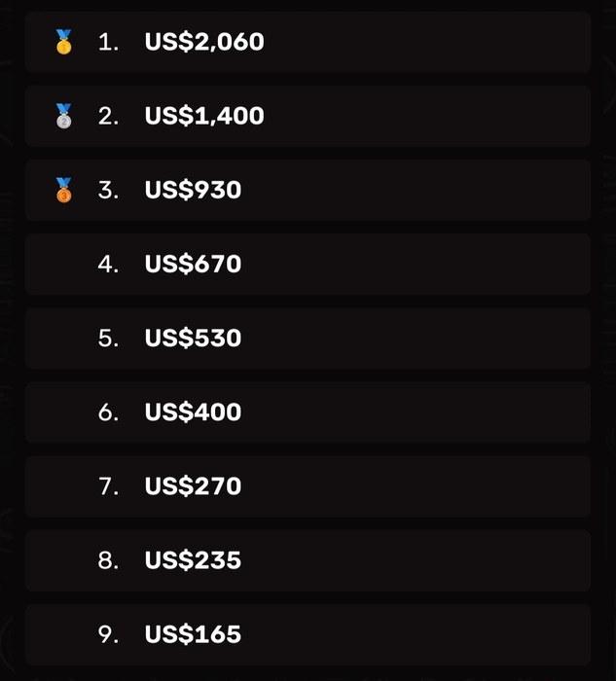The height and width of the screenshot is (681, 616).
Task: Click the rank number 8. label
Action: click(x=108, y=560)
